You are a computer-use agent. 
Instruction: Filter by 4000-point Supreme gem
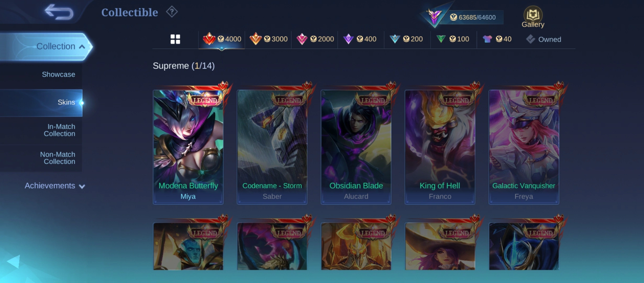pyautogui.click(x=222, y=39)
